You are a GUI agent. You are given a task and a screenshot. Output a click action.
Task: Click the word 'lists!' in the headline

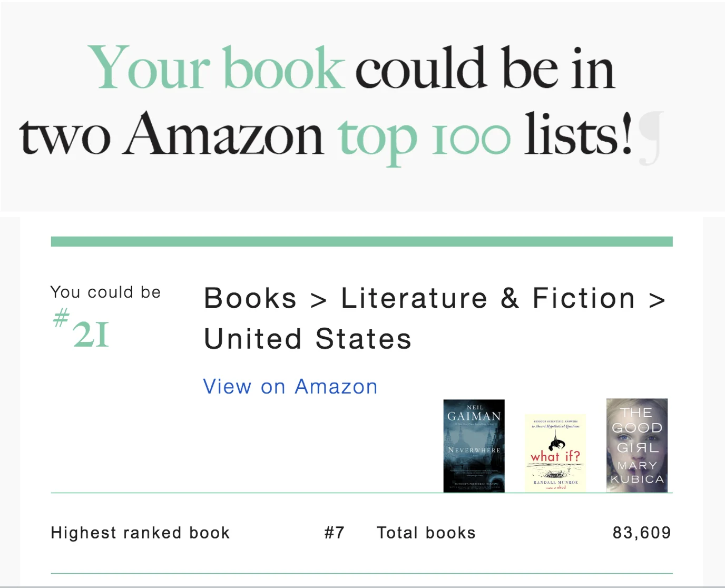click(578, 135)
